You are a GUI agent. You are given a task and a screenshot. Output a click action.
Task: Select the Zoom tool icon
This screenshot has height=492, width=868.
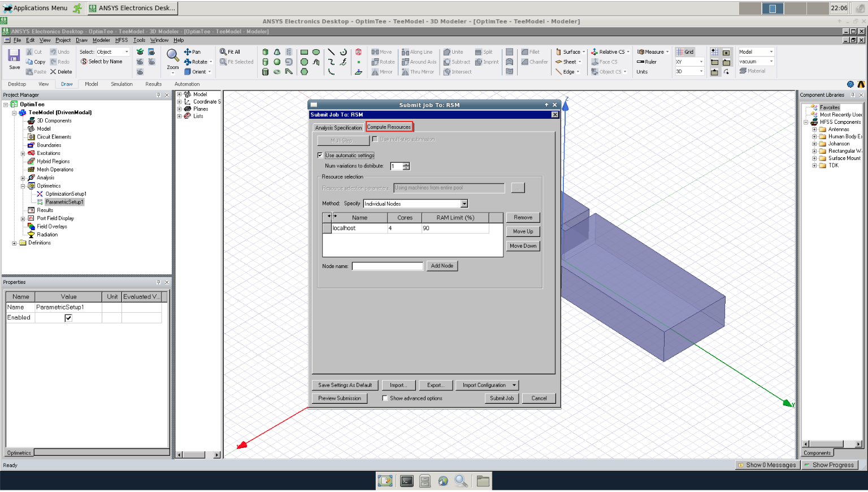click(172, 55)
